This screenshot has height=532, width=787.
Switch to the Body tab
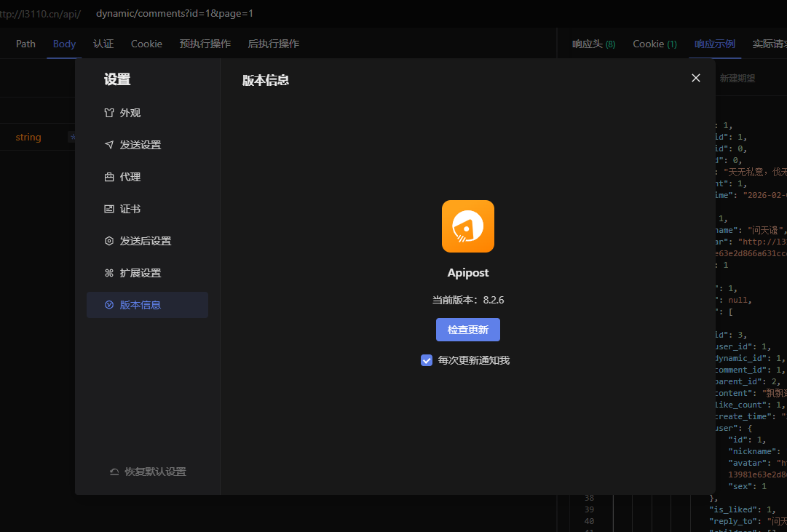tap(64, 44)
